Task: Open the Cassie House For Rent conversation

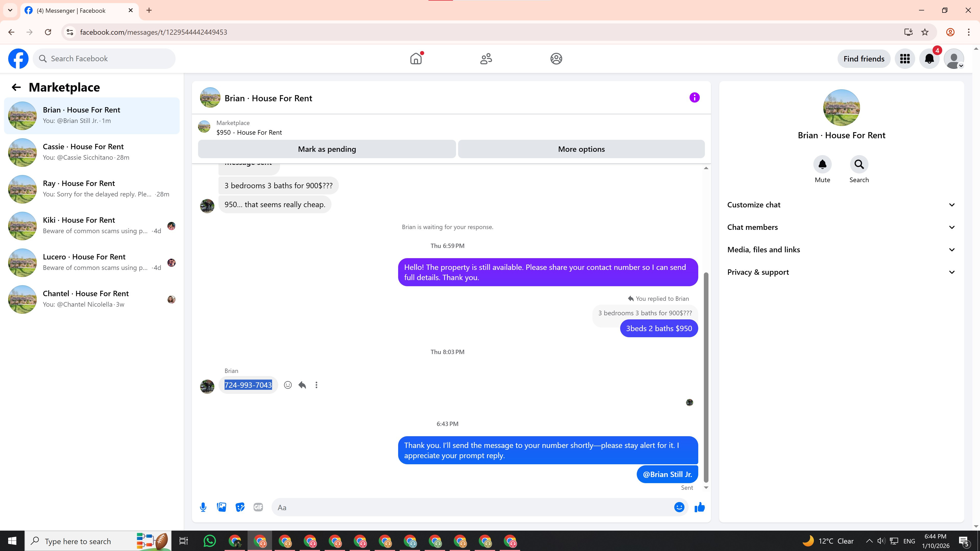Action: [x=92, y=152]
